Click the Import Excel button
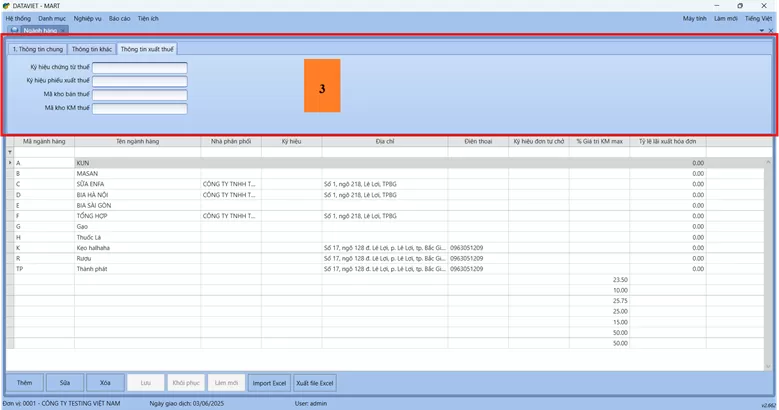Viewport: 779px width, 410px height. pyautogui.click(x=269, y=383)
